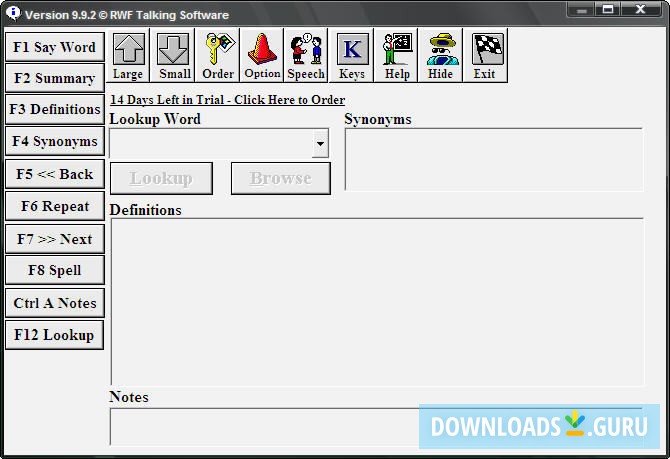The image size is (670, 459).
Task: Open the Keys icon
Action: [352, 56]
